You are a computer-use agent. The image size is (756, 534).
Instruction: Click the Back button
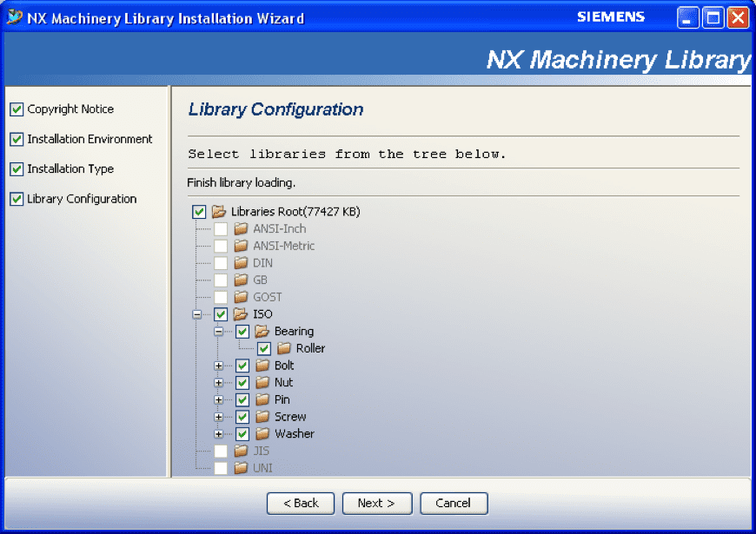coord(301,503)
